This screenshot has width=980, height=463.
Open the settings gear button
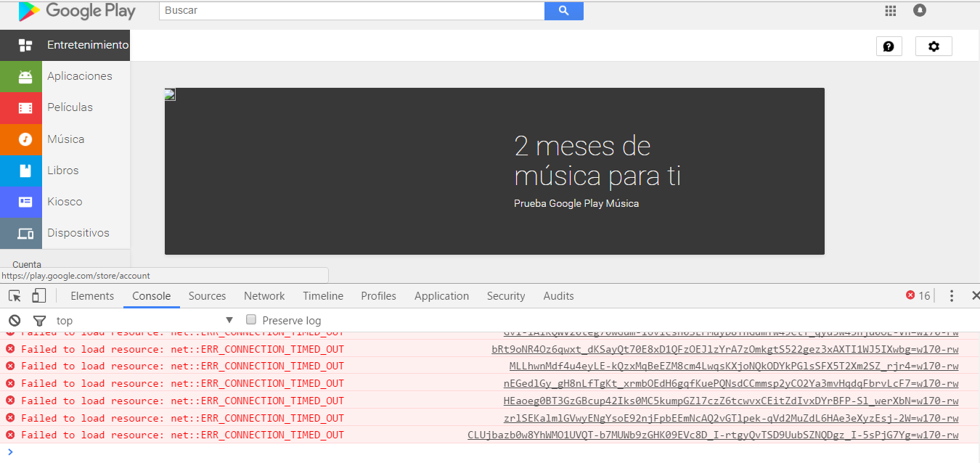click(x=934, y=46)
